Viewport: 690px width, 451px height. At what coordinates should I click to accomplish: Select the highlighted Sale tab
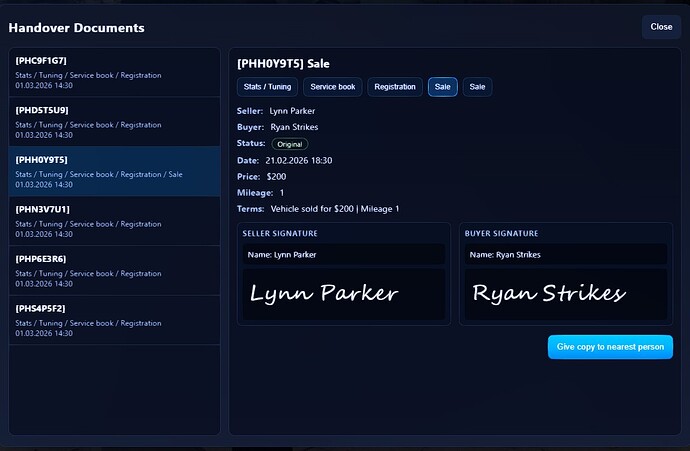coord(443,87)
